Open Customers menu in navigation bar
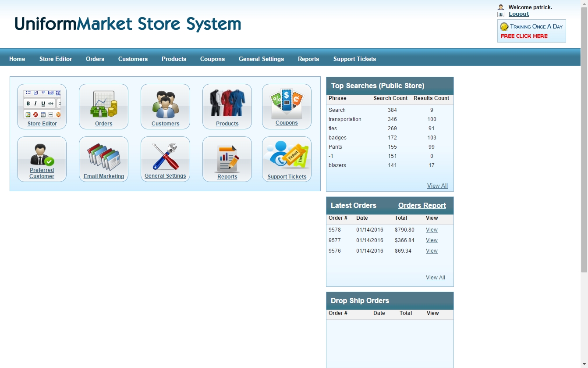Viewport: 588px width, 368px height. [133, 59]
